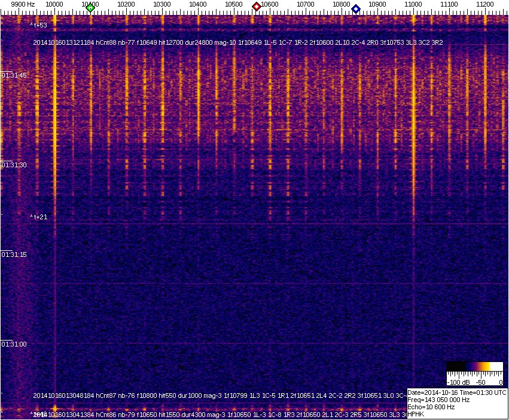Click the 10000 Hz frequency axis label
The width and height of the screenshot is (509, 420).
click(x=54, y=4)
